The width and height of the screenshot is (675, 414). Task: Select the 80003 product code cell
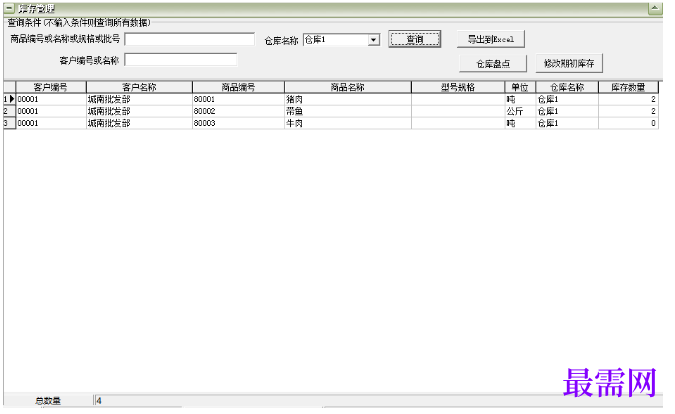pos(238,123)
